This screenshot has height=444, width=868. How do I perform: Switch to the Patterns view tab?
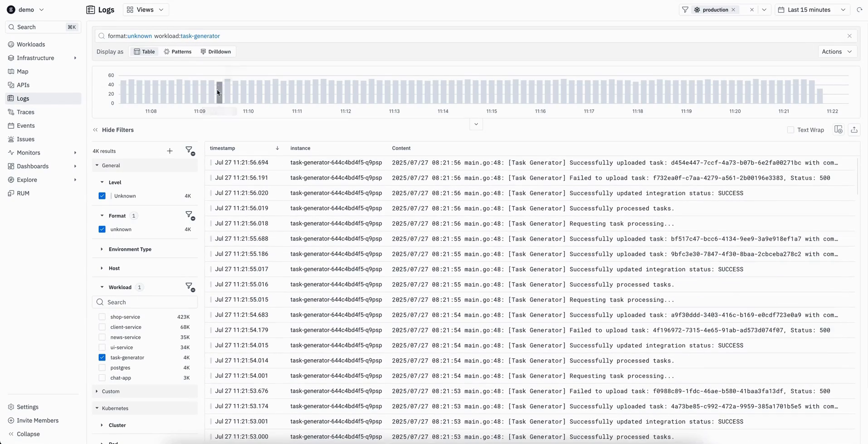click(x=178, y=52)
